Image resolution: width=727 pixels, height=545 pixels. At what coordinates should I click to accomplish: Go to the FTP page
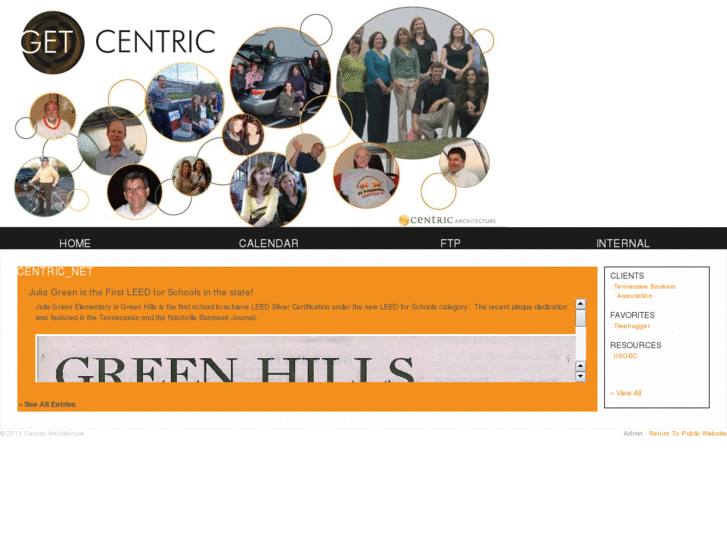pos(450,243)
